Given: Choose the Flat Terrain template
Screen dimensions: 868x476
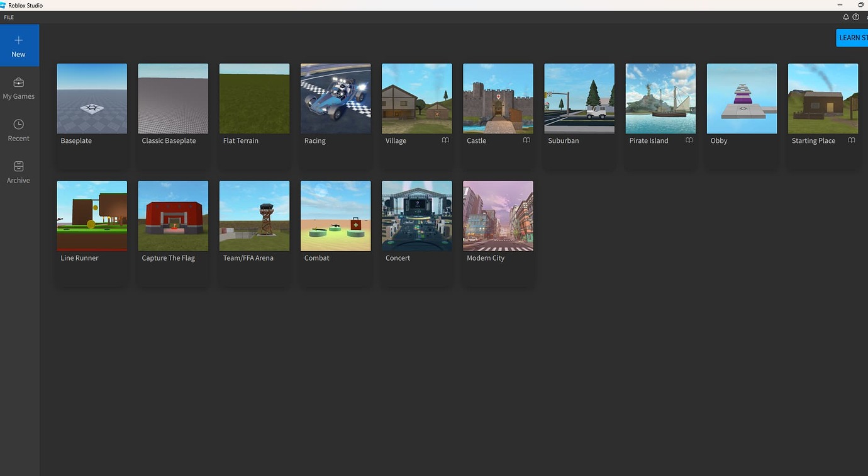Looking at the screenshot, I should [254, 99].
